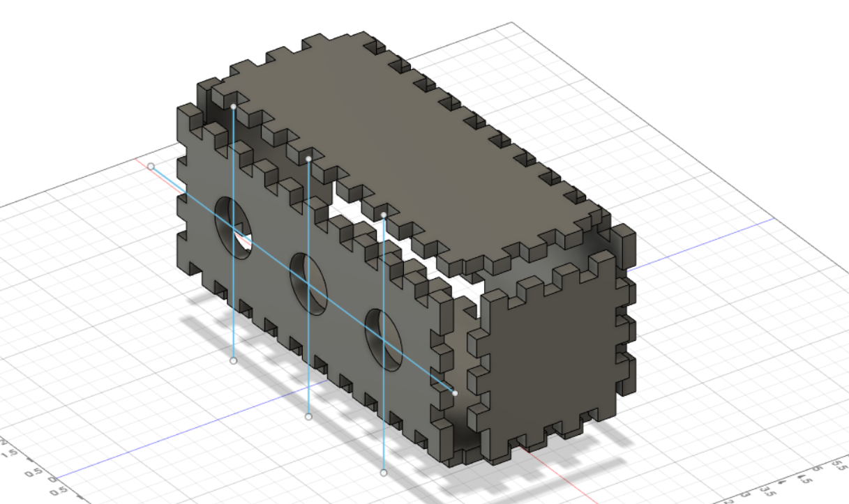The width and height of the screenshot is (849, 504).
Task: Select the top endpoint of the rightmost vertical sketch line
Action: point(384,215)
